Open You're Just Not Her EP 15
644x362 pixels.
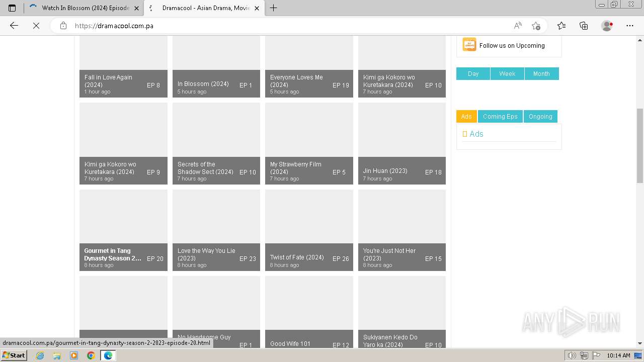coord(402,230)
